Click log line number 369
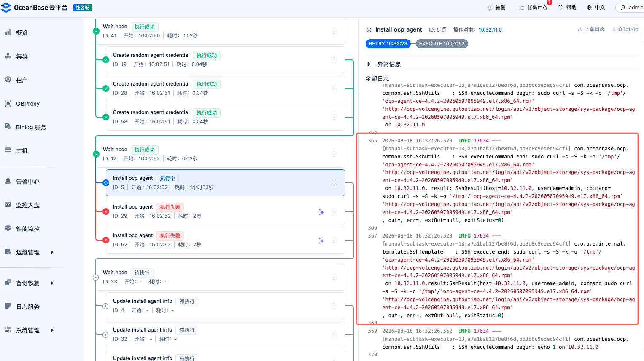 [x=372, y=331]
